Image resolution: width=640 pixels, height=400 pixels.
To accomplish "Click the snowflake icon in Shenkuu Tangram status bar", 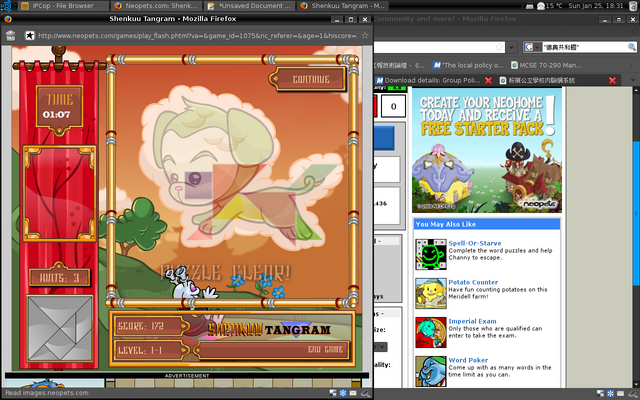I will pos(343,393).
